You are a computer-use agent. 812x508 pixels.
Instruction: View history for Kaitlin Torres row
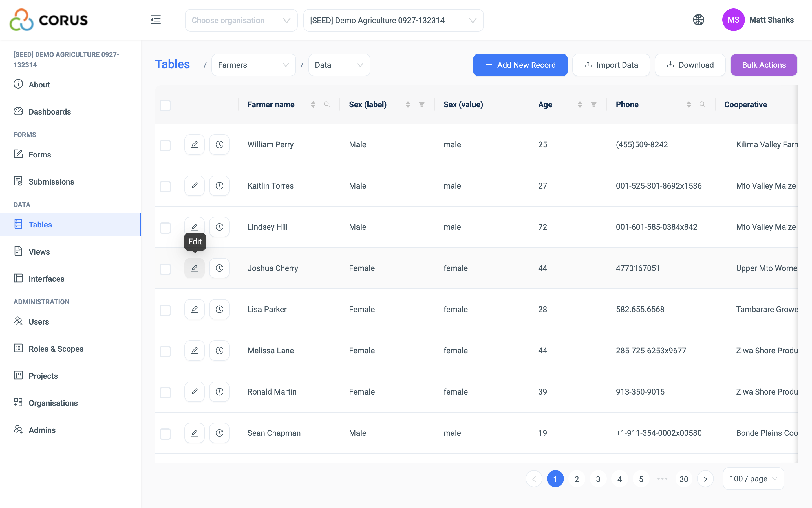[219, 186]
